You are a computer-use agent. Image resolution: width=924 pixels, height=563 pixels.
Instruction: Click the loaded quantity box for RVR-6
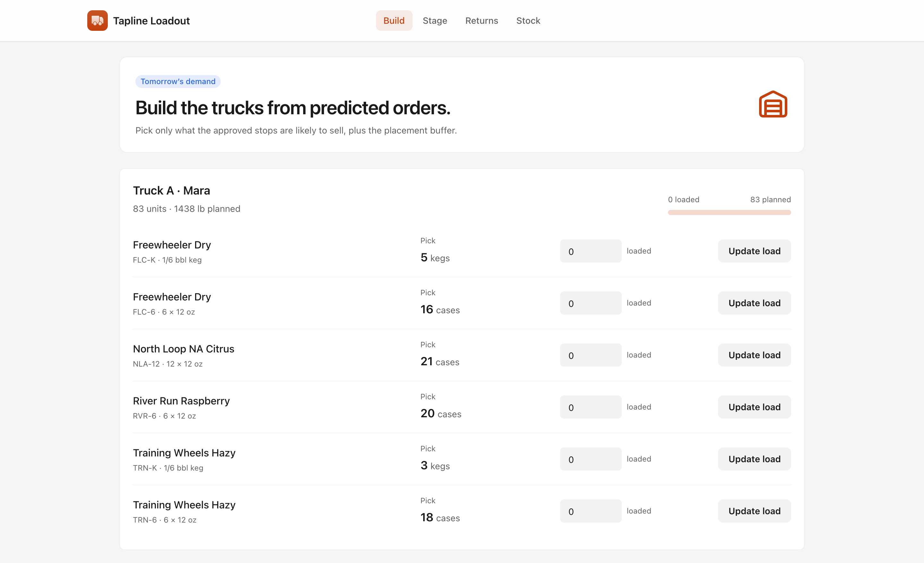(591, 407)
